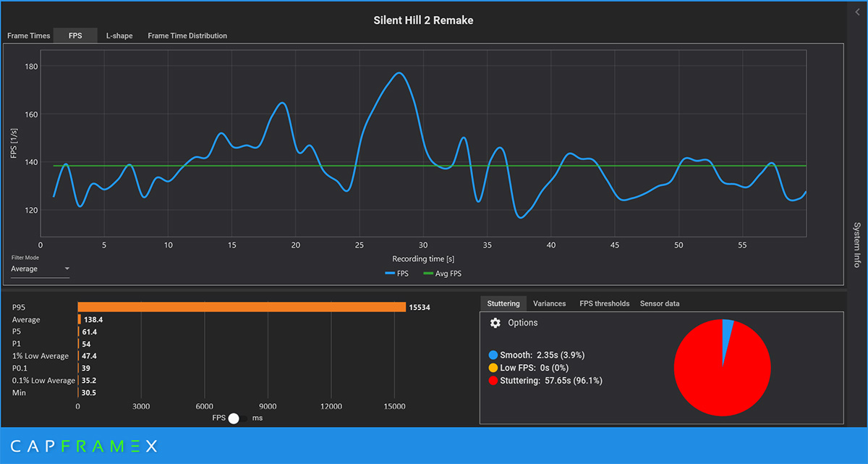Select the Stuttering tab
Image resolution: width=868 pixels, height=464 pixels.
coord(503,303)
